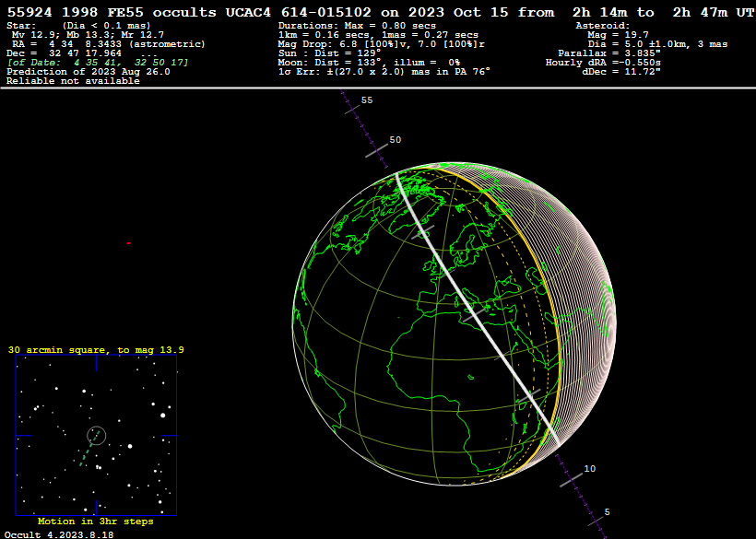Click the "50" minute tick label
This screenshot has width=756, height=539.
[x=395, y=140]
